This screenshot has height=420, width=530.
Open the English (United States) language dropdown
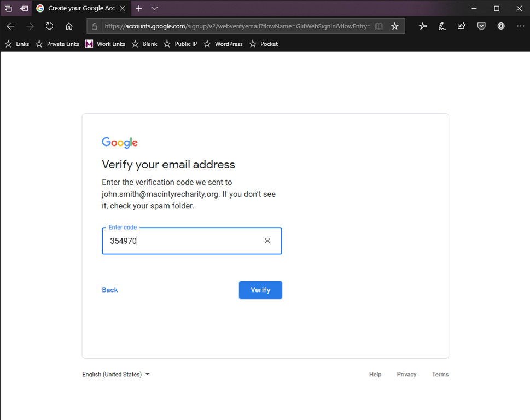pyautogui.click(x=116, y=375)
